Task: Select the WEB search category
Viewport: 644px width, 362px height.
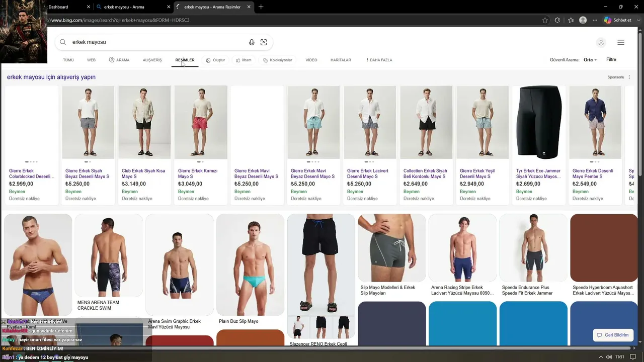Action: pyautogui.click(x=91, y=60)
